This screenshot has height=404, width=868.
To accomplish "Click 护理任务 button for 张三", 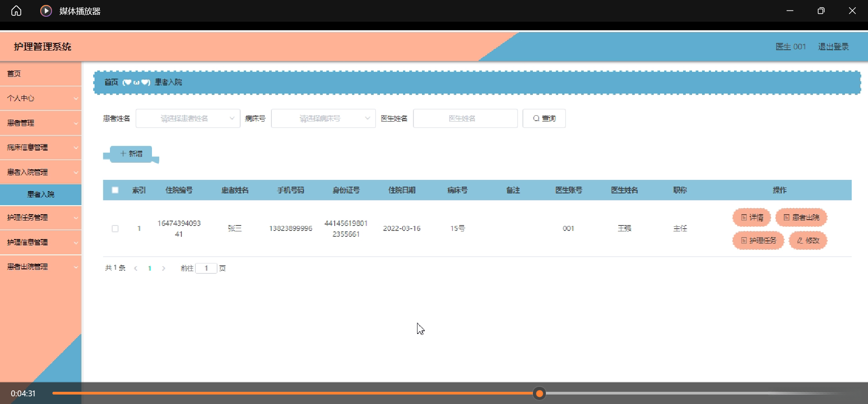I will [758, 240].
